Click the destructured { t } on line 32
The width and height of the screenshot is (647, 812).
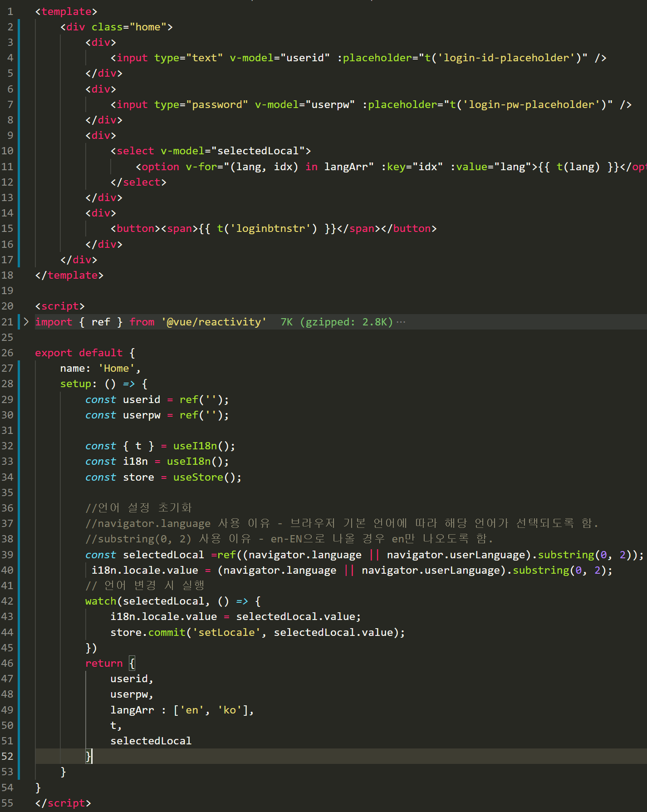tap(138, 446)
